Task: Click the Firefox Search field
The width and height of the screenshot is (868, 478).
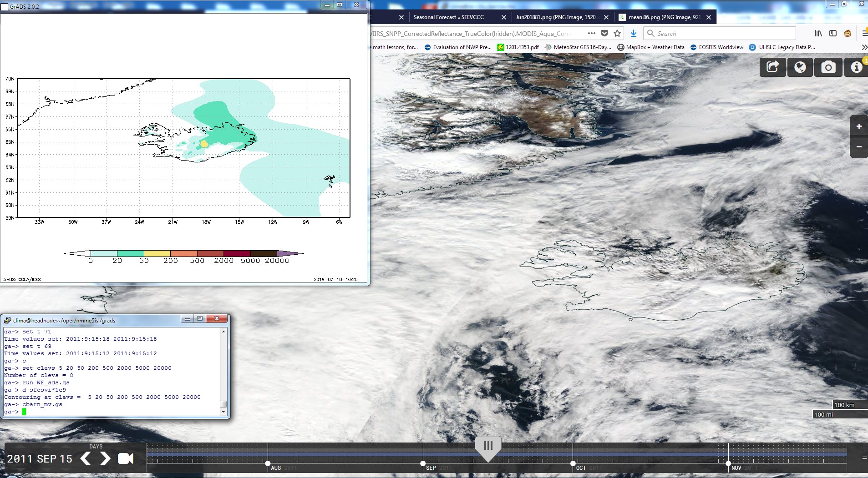Action: (x=719, y=33)
